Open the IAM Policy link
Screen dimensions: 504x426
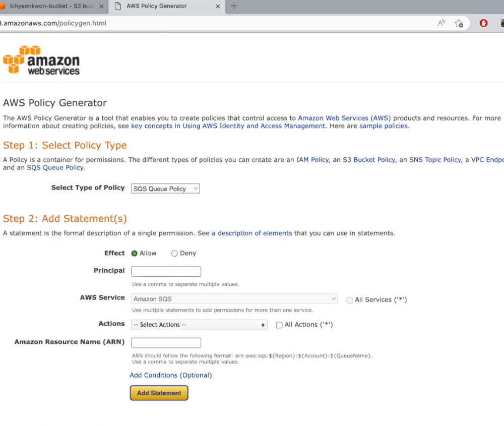pyautogui.click(x=312, y=160)
